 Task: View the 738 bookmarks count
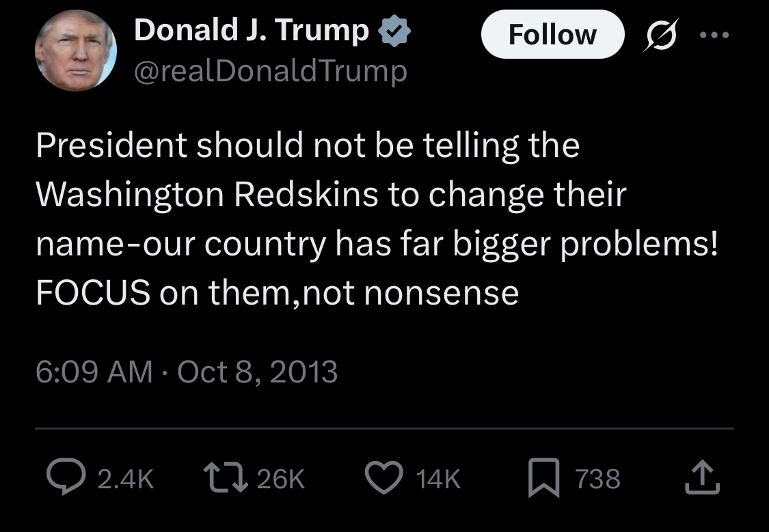598,479
